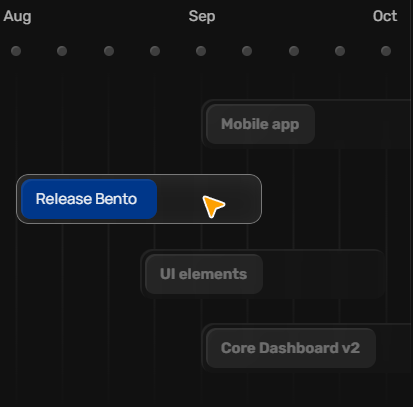Click the Sep month label
Viewport: 413px width, 407px height.
coord(202,16)
